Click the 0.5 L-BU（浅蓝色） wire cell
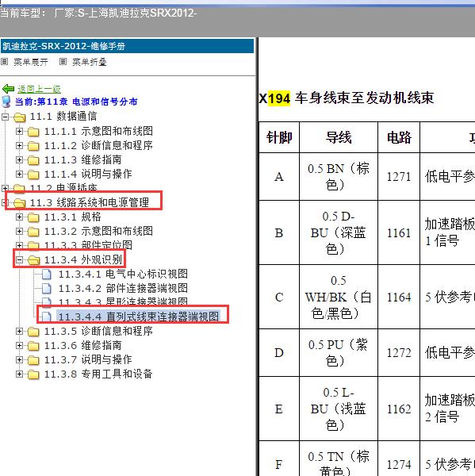475x476 pixels. tap(339, 409)
